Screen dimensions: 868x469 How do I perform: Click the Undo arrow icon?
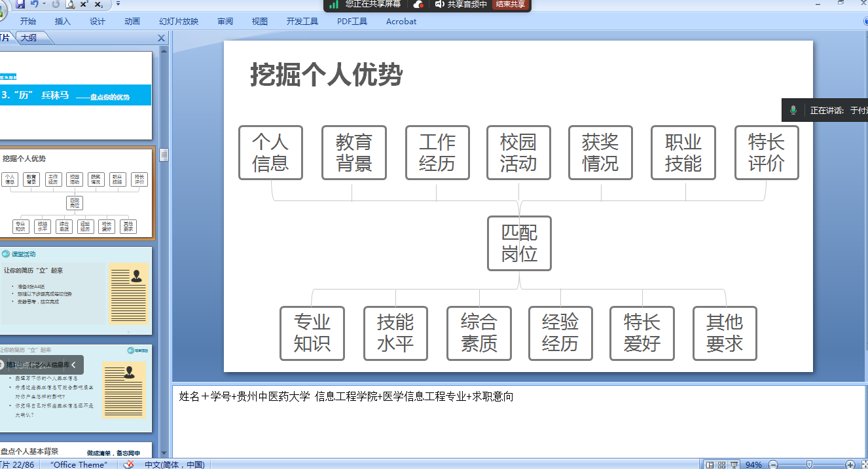point(33,4)
